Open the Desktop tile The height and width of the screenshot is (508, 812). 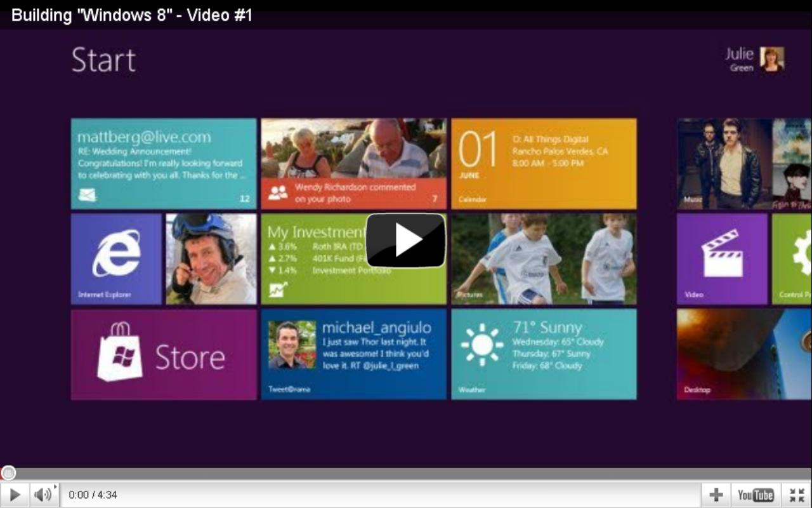(x=744, y=354)
